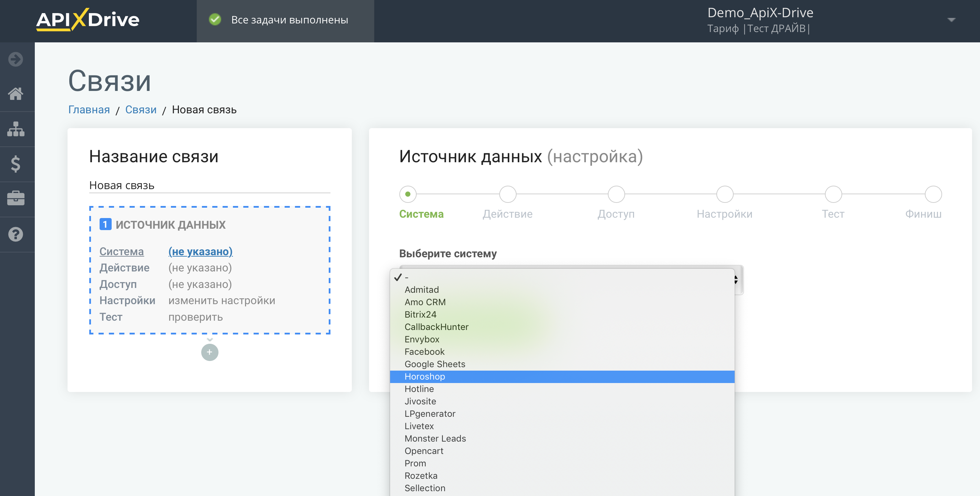Choose CallbackHunter from the system list
The height and width of the screenshot is (496, 980).
coord(562,327)
